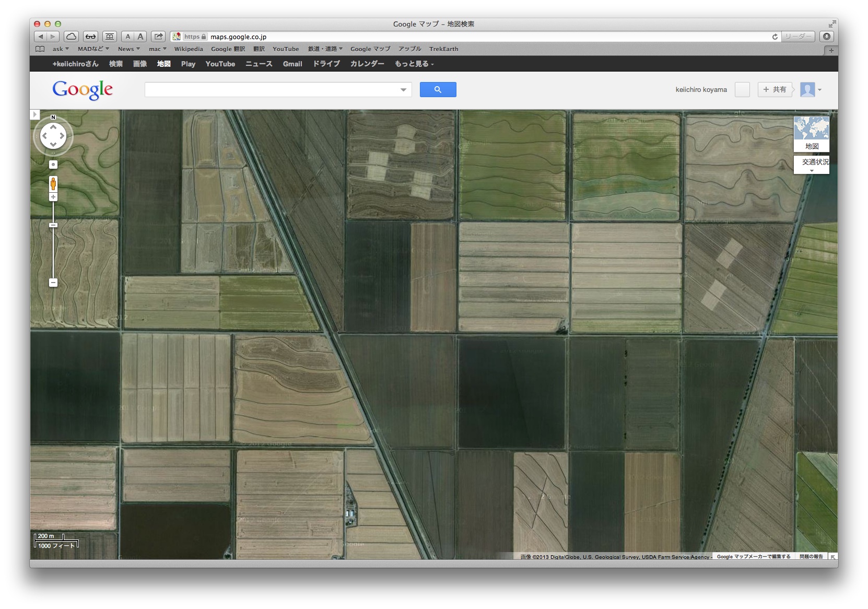Open カレンダー in Google bar
This screenshot has width=868, height=609.
(367, 64)
